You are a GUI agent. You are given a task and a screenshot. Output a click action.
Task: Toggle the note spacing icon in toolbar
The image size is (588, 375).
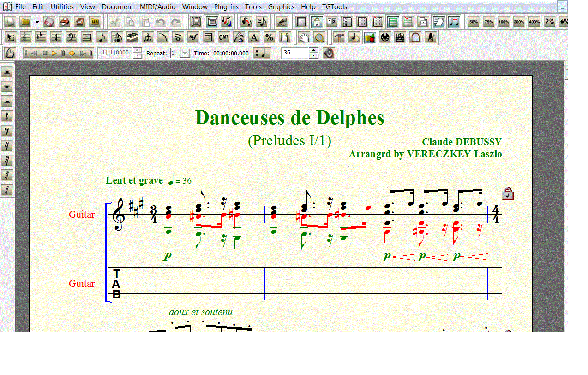click(454, 22)
